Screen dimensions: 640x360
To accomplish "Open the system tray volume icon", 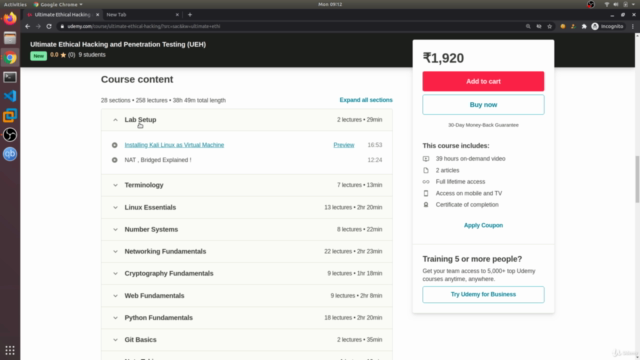I will pos(616,4).
